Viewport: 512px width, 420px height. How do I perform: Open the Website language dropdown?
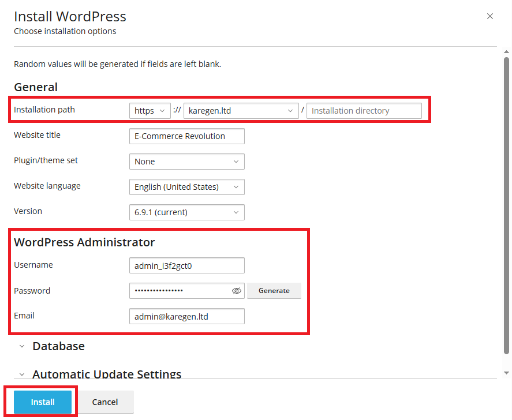[186, 187]
